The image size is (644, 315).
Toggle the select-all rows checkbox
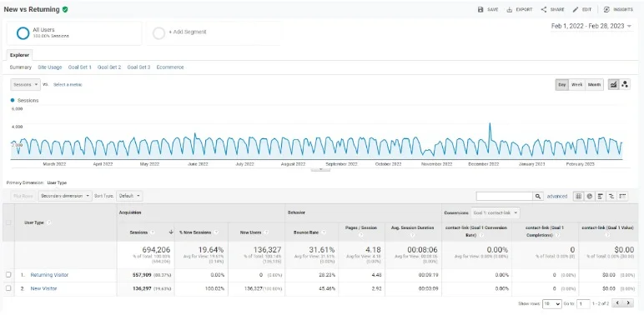coord(8,222)
